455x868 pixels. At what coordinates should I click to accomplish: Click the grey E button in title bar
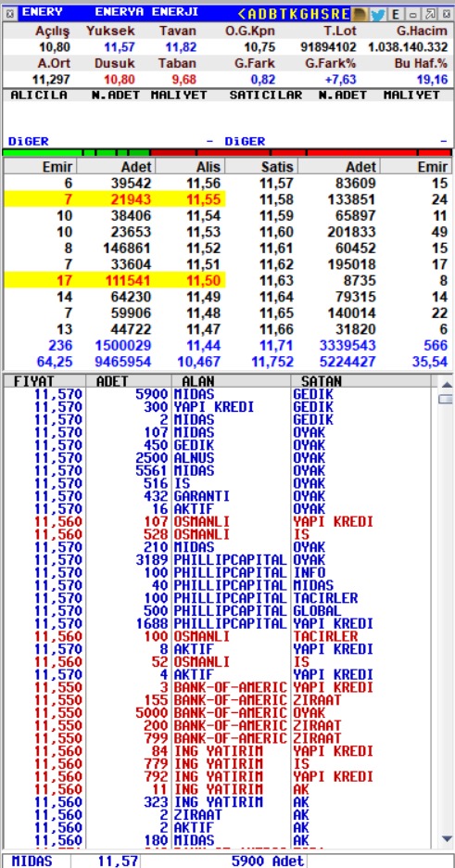pos(396,14)
